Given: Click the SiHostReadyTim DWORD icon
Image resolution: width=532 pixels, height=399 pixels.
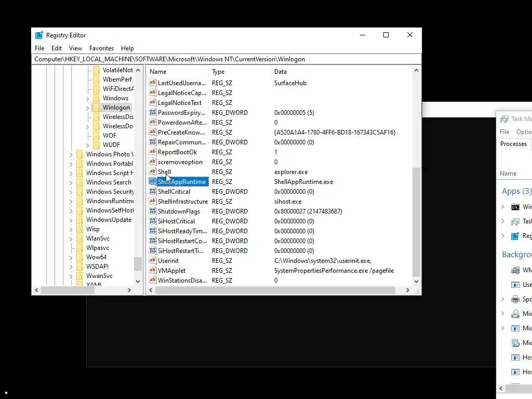Looking at the screenshot, I should [x=153, y=231].
